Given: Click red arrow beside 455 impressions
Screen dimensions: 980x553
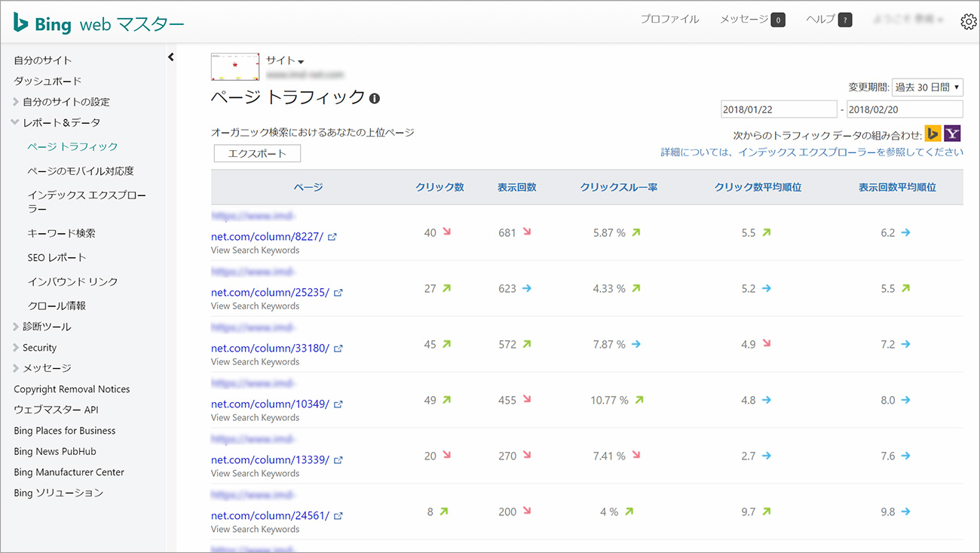Looking at the screenshot, I should (527, 400).
